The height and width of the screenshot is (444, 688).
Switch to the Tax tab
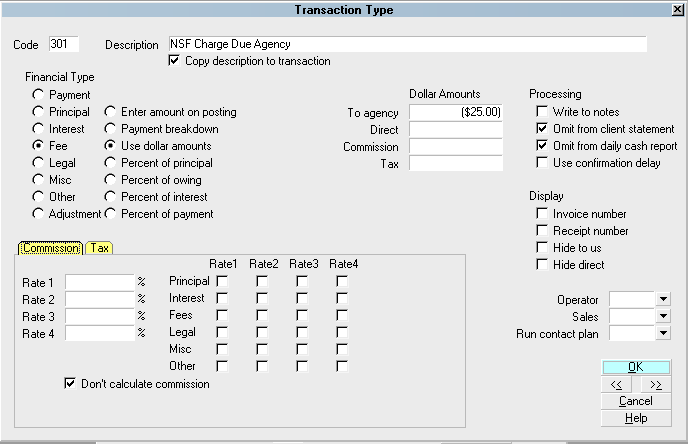click(x=99, y=248)
